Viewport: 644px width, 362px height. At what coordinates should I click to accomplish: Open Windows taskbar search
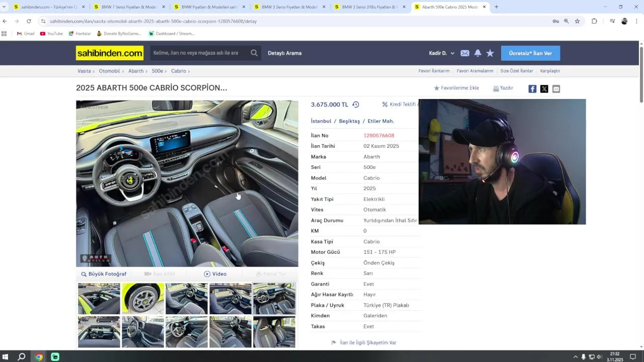(x=22, y=357)
